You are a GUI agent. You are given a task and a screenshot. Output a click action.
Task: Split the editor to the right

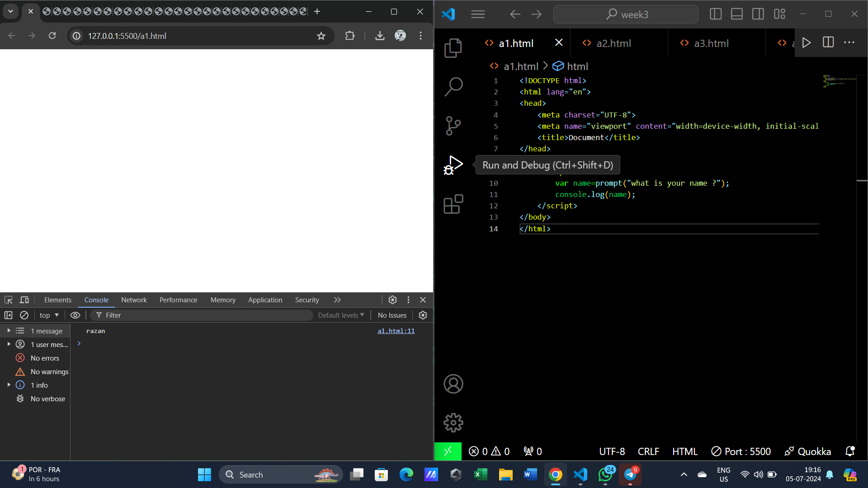[x=828, y=42]
